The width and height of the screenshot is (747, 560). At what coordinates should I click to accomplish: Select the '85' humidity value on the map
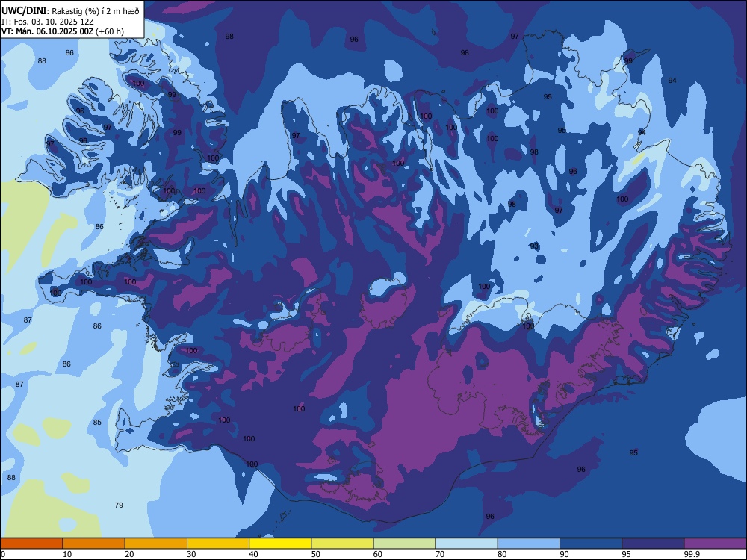(x=97, y=423)
